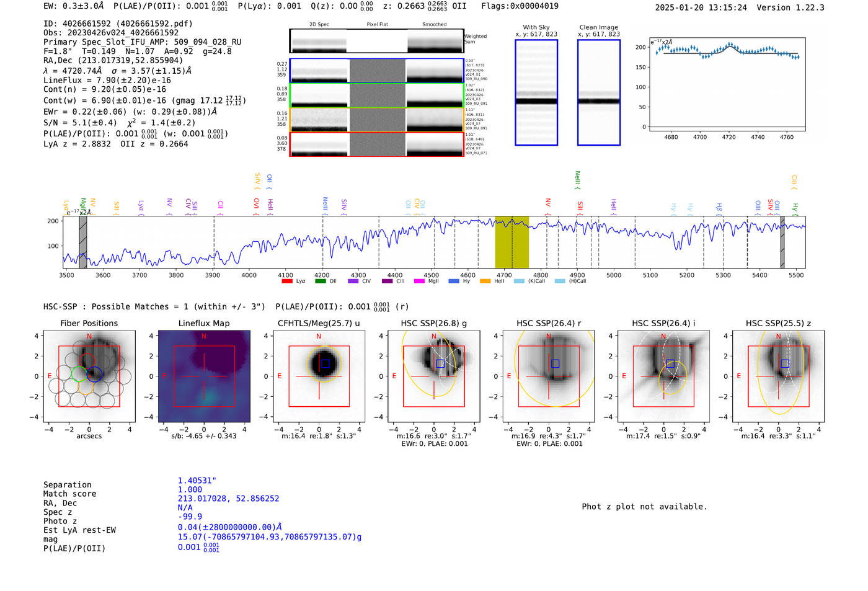Click the emission line profile plot near 4720Å

[727, 84]
